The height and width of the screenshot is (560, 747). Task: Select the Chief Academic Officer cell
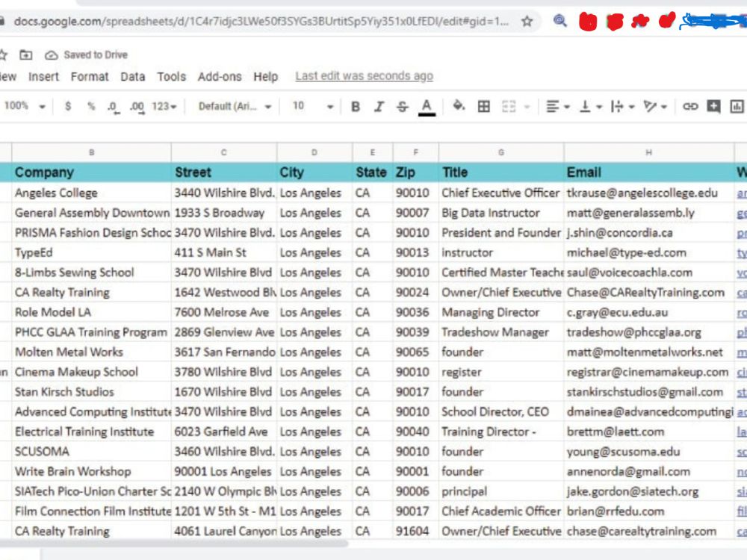point(501,511)
